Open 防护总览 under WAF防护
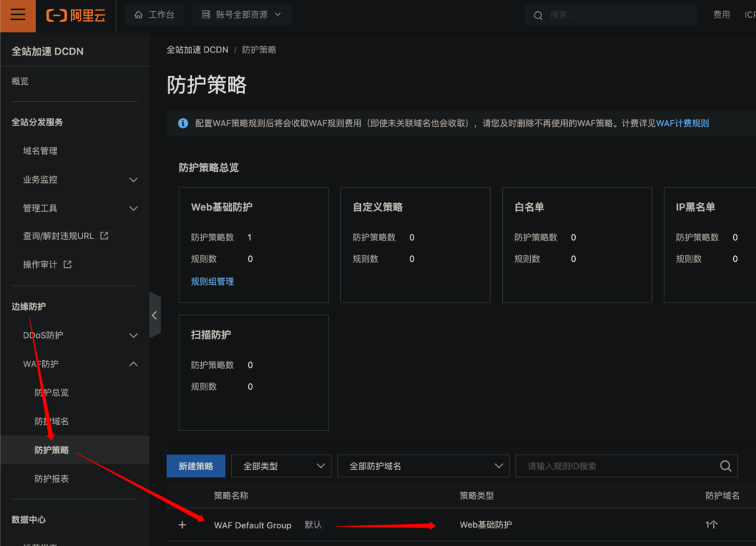The width and height of the screenshot is (756, 546). point(52,393)
